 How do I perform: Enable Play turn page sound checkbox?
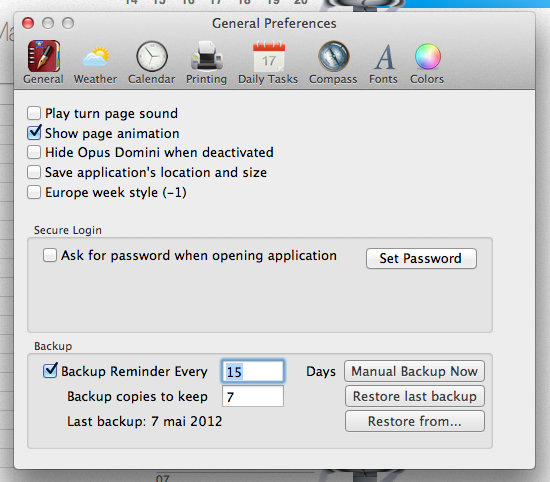pos(34,113)
